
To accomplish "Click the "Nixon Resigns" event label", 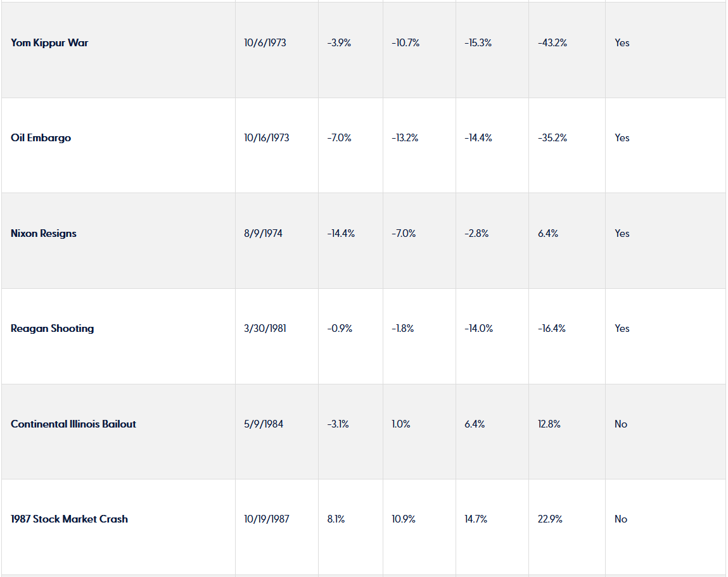I will coord(44,234).
